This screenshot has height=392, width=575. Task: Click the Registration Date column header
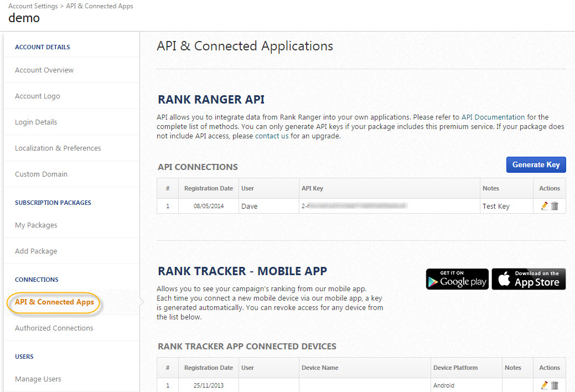pos(209,188)
